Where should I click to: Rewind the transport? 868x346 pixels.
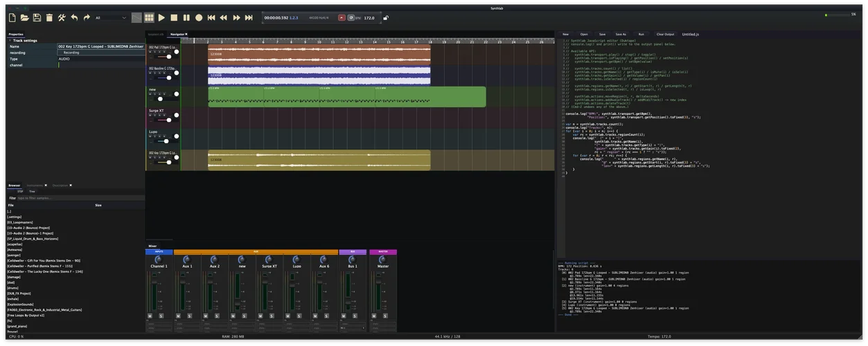tap(224, 17)
